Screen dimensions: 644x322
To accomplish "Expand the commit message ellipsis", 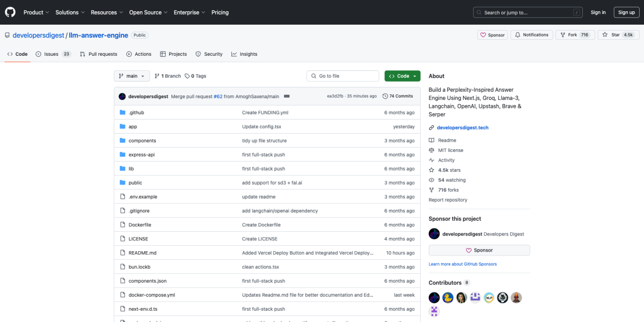I will tap(287, 96).
